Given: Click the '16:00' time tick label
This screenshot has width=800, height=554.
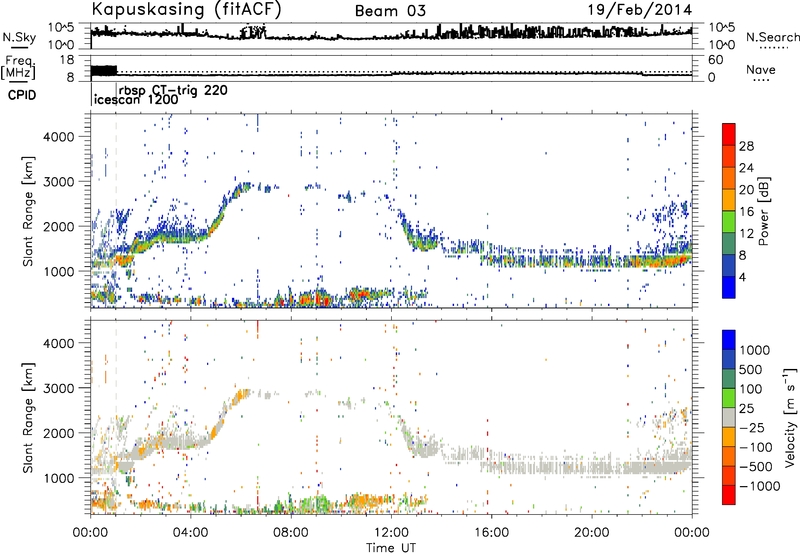Looking at the screenshot, I should click(491, 533).
